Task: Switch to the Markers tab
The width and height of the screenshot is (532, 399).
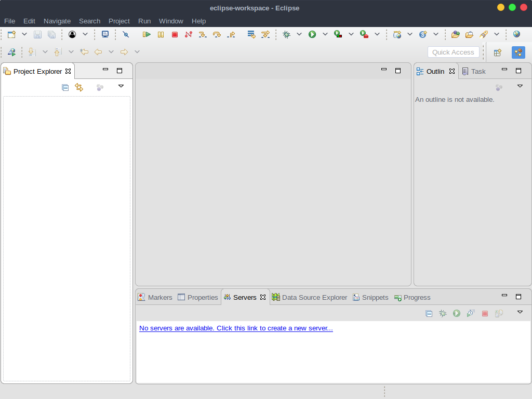Action: 155,298
